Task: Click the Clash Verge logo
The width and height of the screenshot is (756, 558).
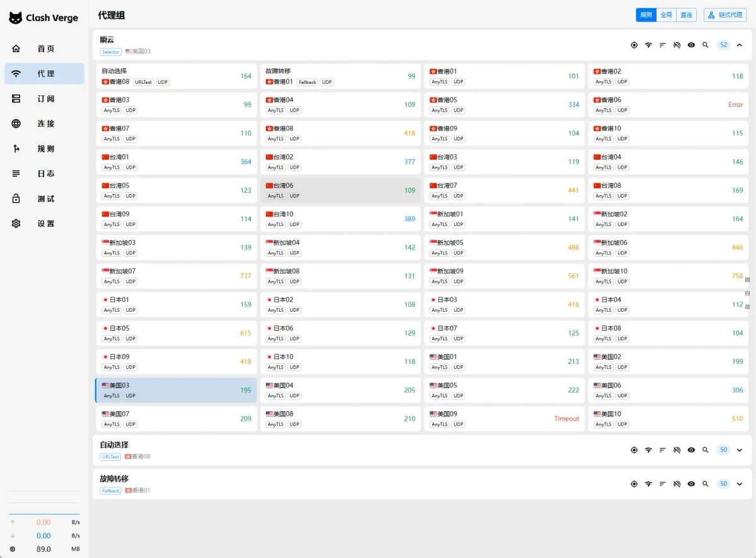Action: [43, 18]
